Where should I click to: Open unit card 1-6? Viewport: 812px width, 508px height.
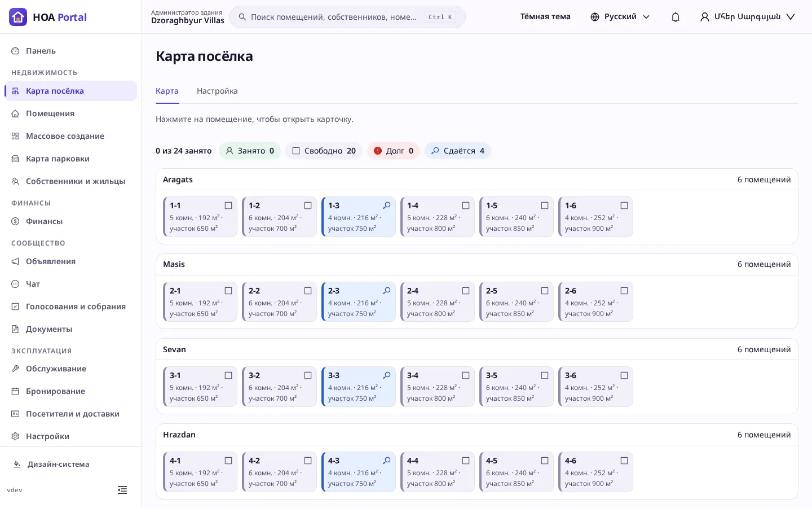[595, 217]
